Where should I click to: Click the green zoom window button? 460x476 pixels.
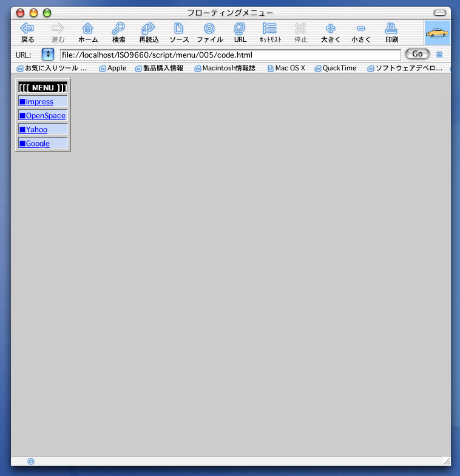click(47, 13)
